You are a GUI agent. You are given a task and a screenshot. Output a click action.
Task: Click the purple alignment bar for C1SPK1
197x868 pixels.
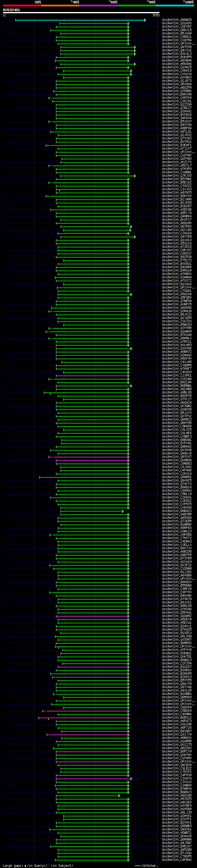pyautogui.click(x=93, y=376)
